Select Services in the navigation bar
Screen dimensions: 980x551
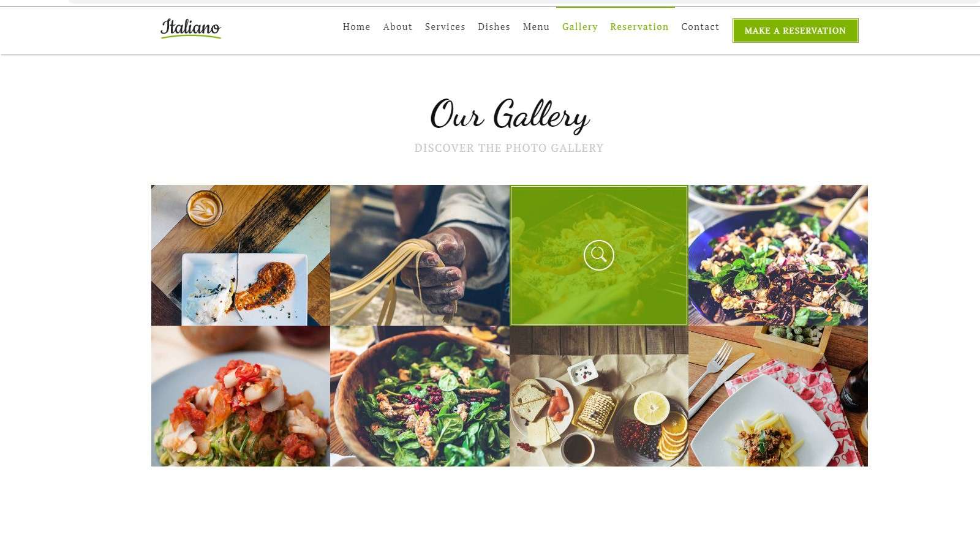click(445, 27)
